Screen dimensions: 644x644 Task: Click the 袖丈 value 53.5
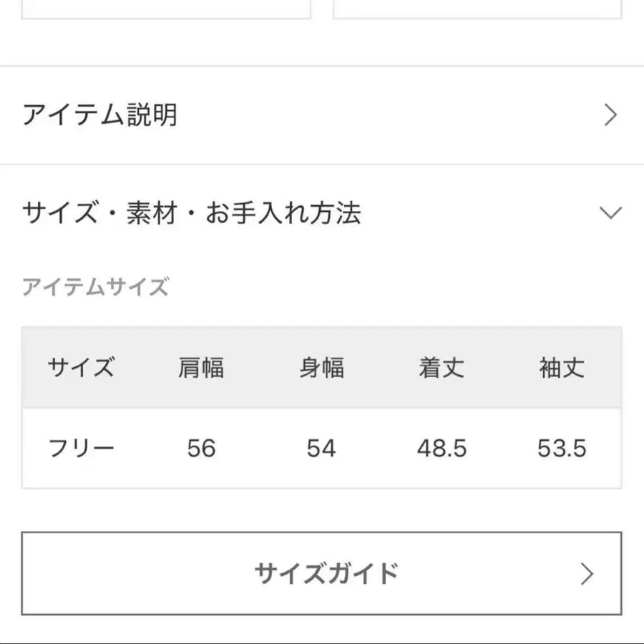pos(562,448)
